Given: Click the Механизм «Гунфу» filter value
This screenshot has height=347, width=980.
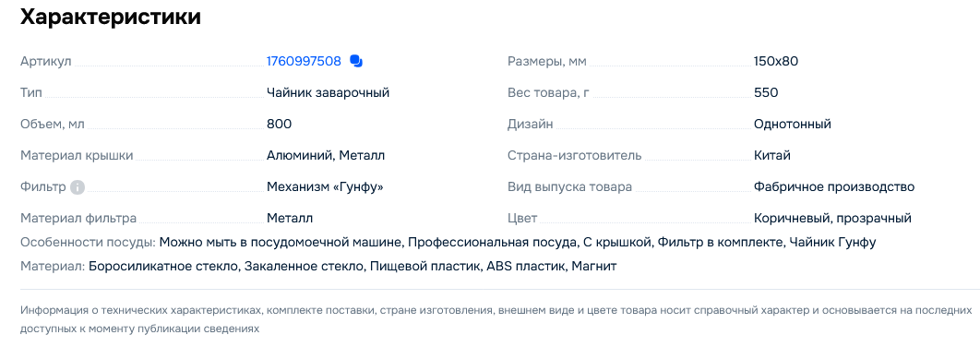Looking at the screenshot, I should (x=325, y=187).
